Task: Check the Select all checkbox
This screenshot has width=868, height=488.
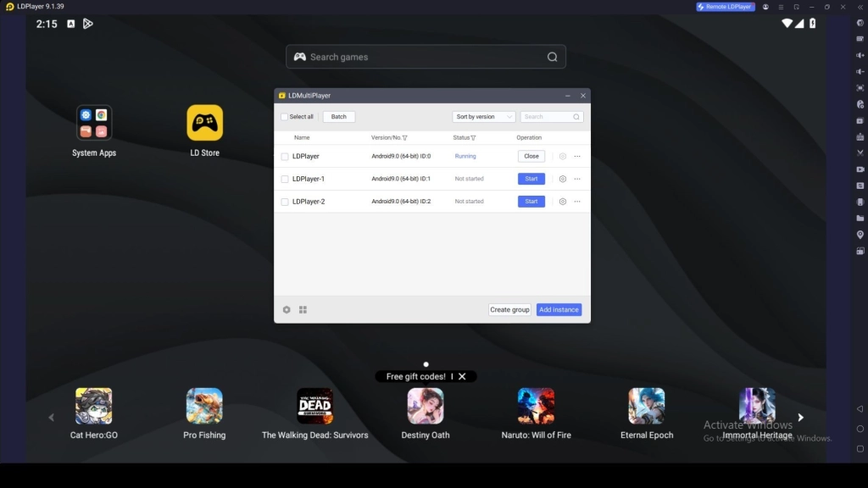Action: (x=284, y=117)
